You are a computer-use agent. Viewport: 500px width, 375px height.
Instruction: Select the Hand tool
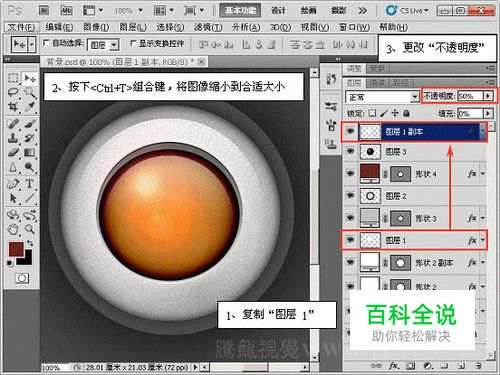coord(13,229)
